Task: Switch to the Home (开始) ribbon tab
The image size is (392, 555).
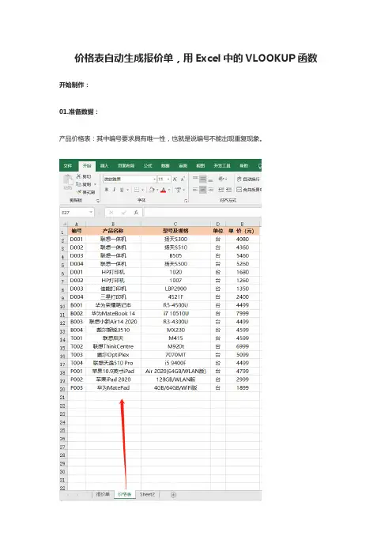Action: click(87, 166)
